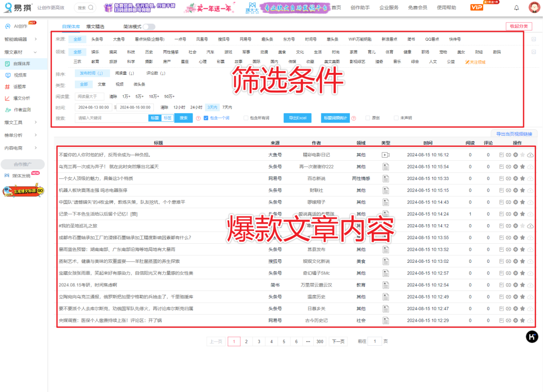Click the 标题词频统计 button
The height and width of the screenshot is (392, 543).
(x=336, y=119)
